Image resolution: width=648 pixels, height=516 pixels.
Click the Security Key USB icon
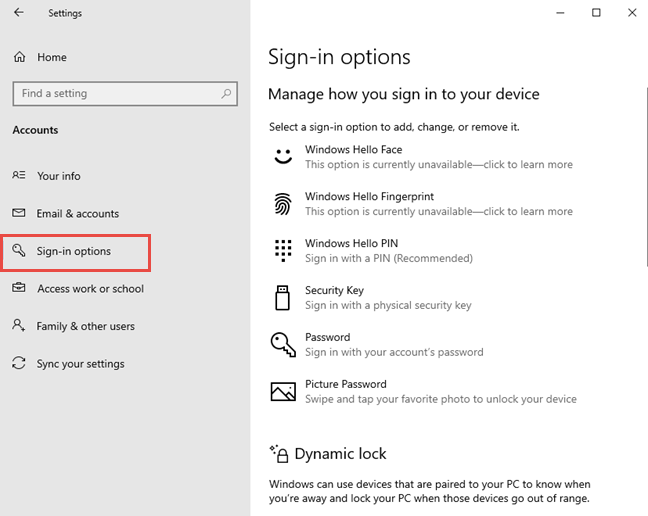283,297
